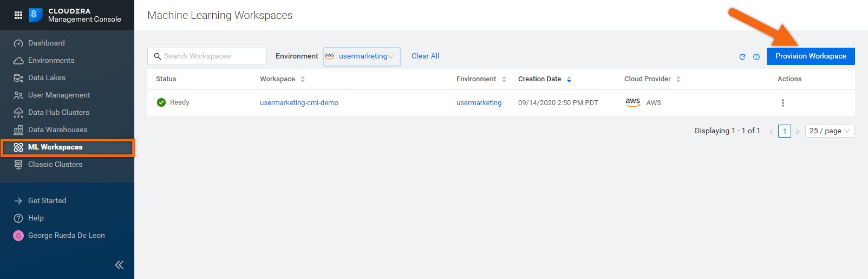Click Displaying 1 - 1 of 1 text

pos(727,131)
